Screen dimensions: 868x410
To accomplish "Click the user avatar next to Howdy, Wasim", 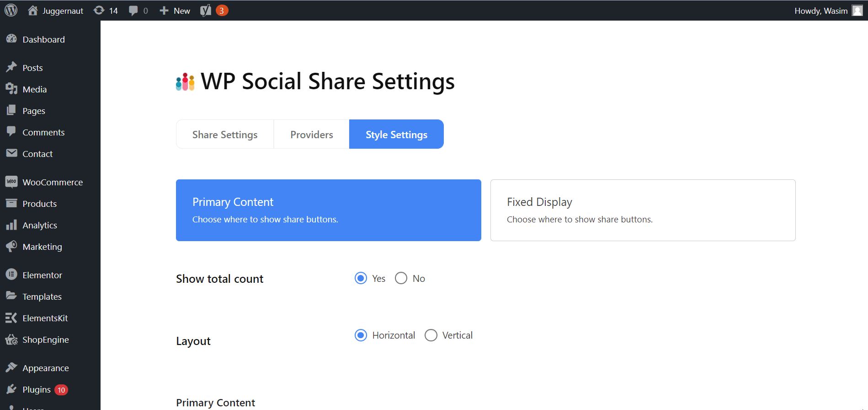I will 857,11.
